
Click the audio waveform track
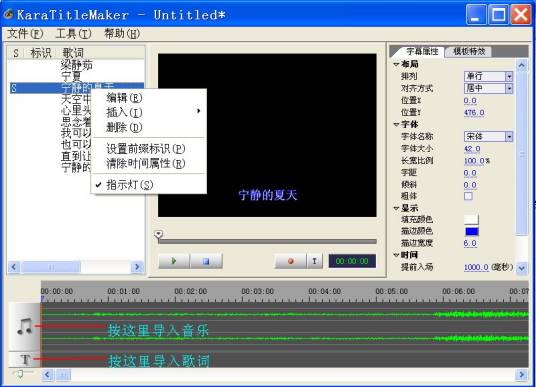284,326
